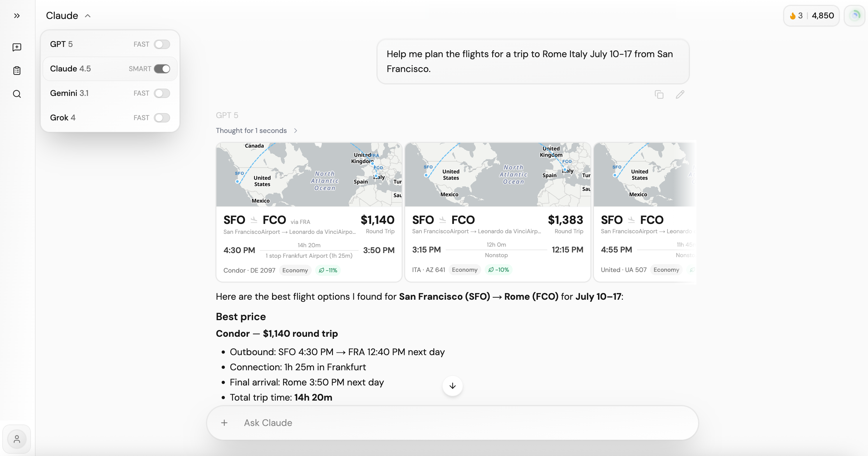Open search from the sidebar magnifier icon
This screenshot has width=868, height=456.
click(17, 94)
